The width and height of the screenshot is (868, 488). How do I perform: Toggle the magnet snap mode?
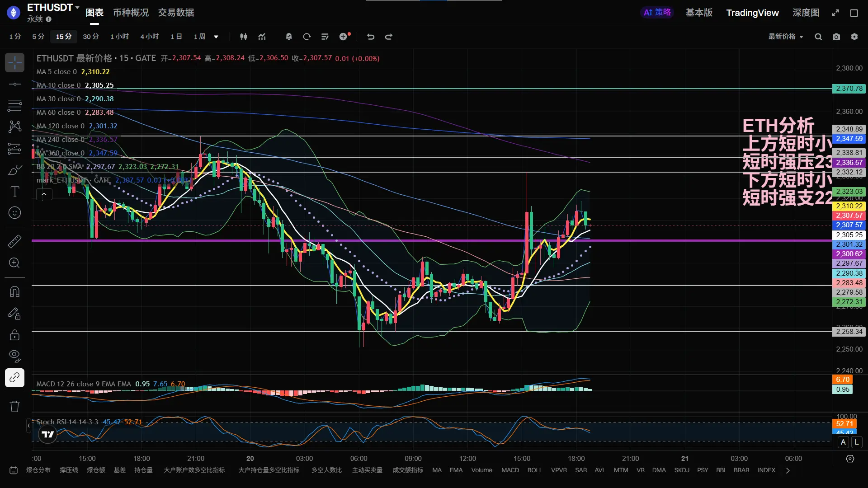coord(14,291)
